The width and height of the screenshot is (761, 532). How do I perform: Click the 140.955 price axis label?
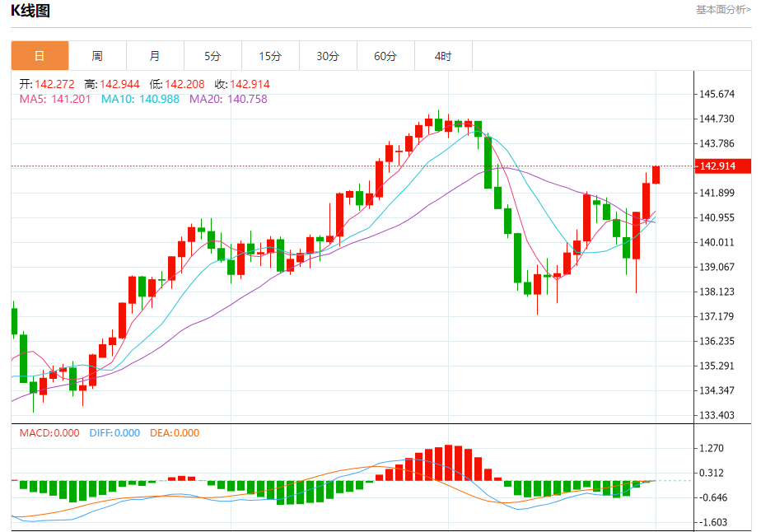pos(717,218)
